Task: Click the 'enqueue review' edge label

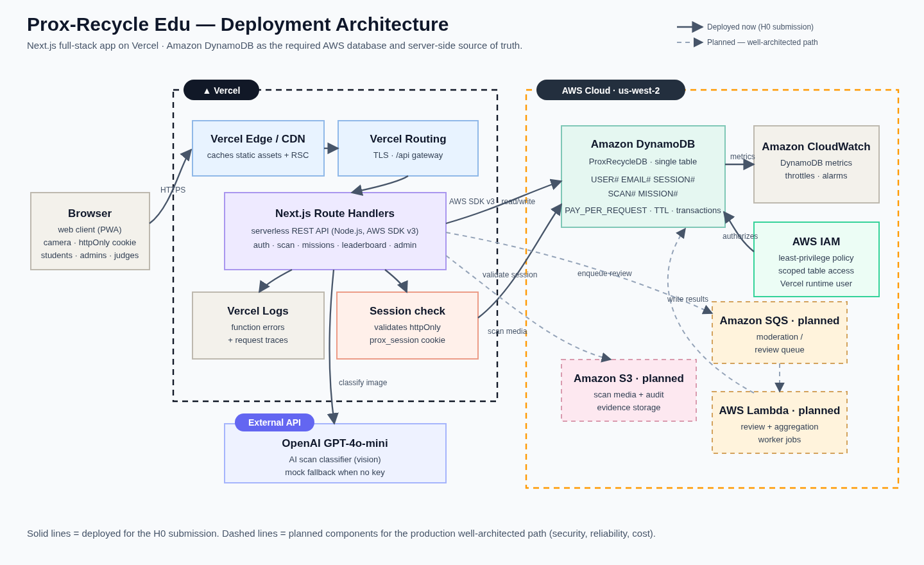Action: pyautogui.click(x=604, y=274)
